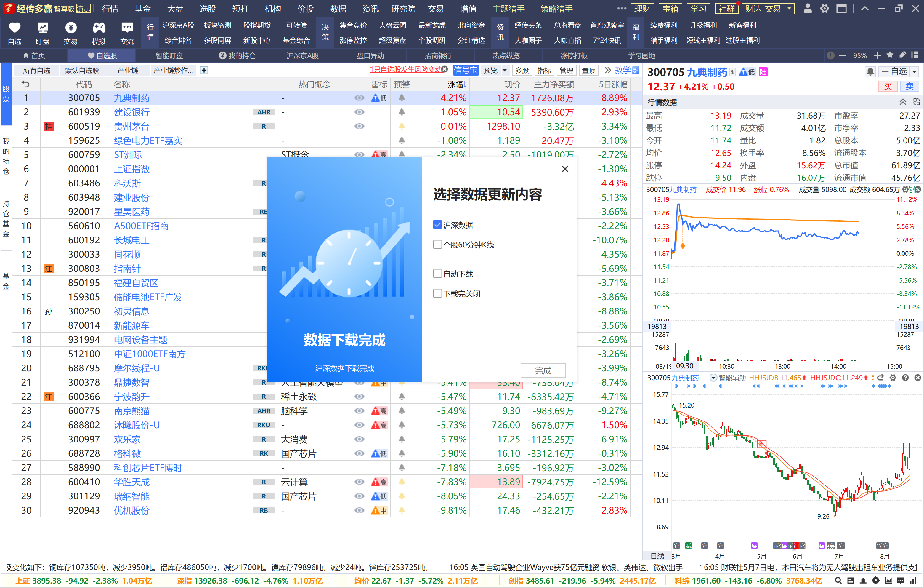Screen dimensions: 924x588
Task: Toggle eye visibility for 建设银行 row
Action: (x=359, y=112)
